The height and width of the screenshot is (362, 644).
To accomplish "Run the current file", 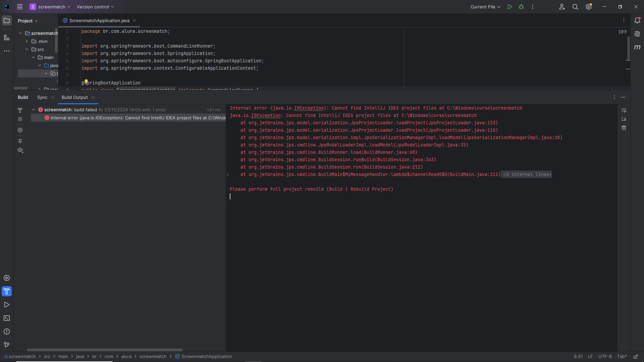I will click(x=510, y=7).
